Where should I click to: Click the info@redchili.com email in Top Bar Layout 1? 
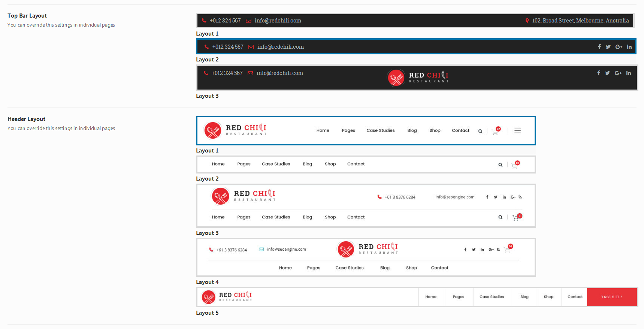[278, 21]
